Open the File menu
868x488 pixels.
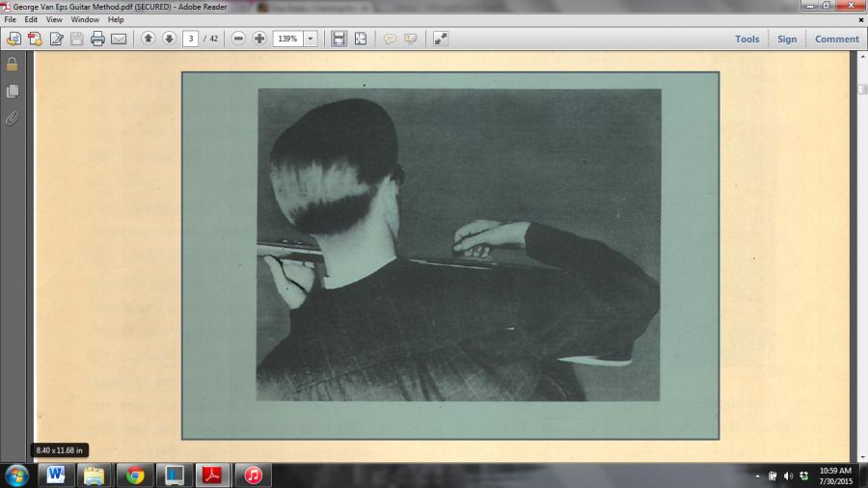point(10,19)
